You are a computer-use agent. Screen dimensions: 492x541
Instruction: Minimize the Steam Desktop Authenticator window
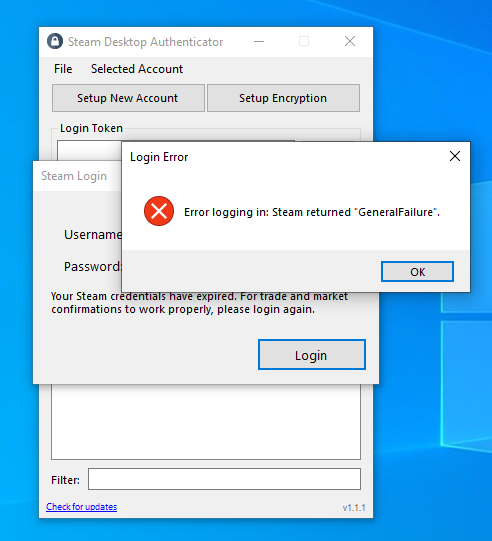point(259,42)
